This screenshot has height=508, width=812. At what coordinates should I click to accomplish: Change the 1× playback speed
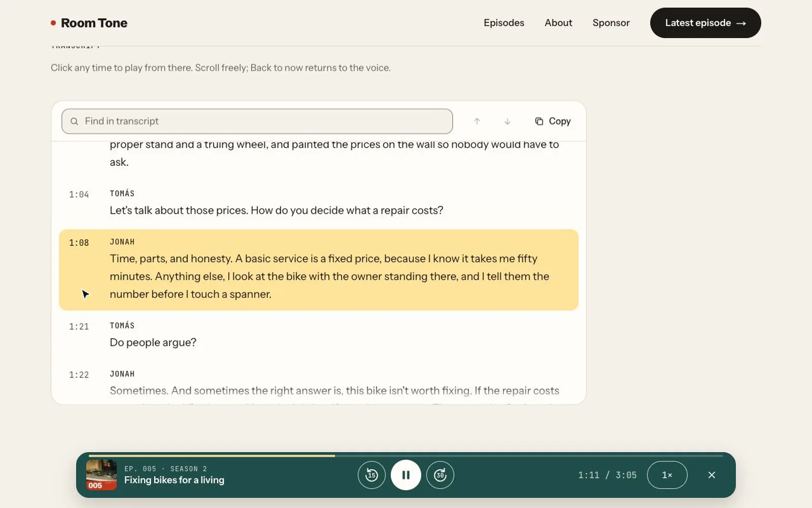pyautogui.click(x=667, y=475)
